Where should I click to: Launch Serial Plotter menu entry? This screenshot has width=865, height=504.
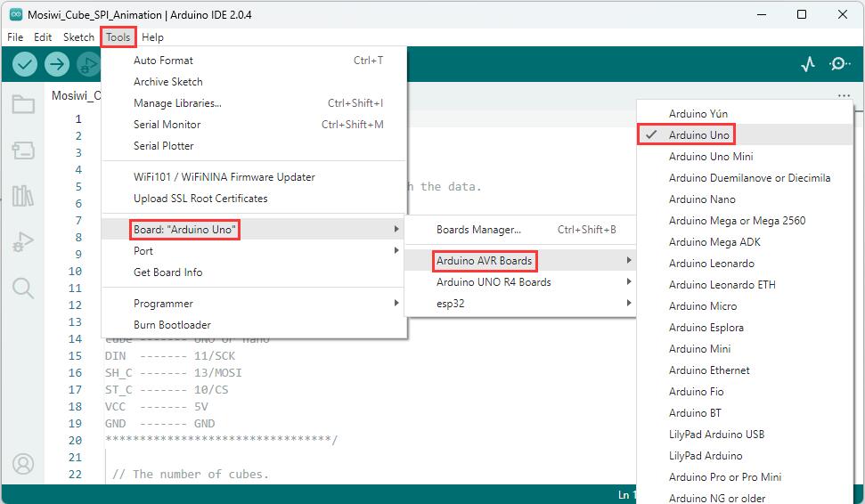click(254, 146)
